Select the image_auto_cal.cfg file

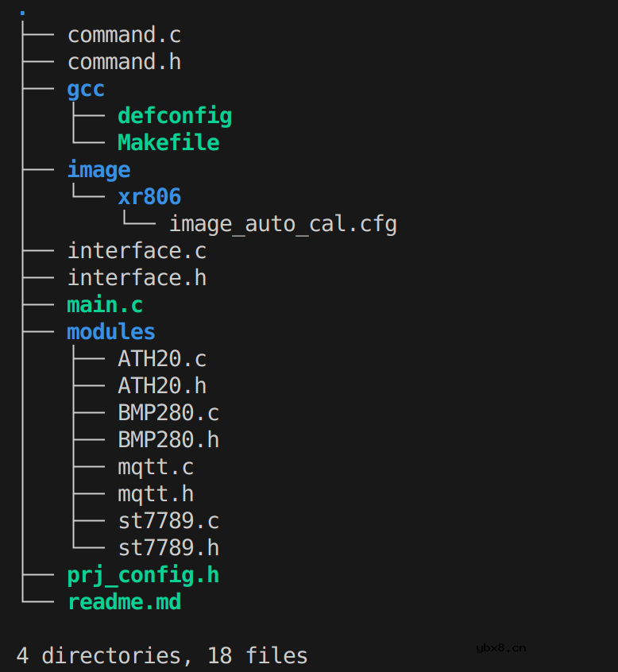(x=283, y=224)
